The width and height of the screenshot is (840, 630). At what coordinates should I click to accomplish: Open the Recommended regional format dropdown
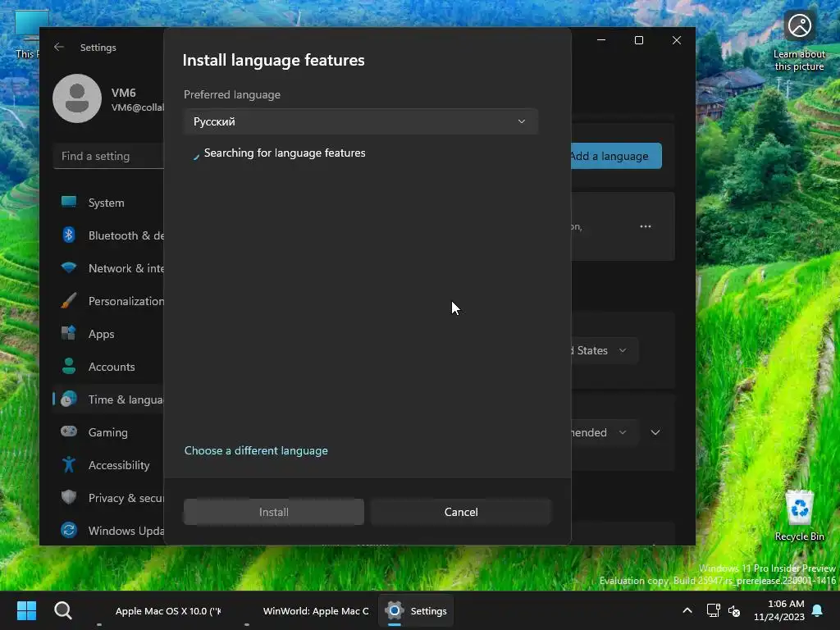tap(605, 432)
